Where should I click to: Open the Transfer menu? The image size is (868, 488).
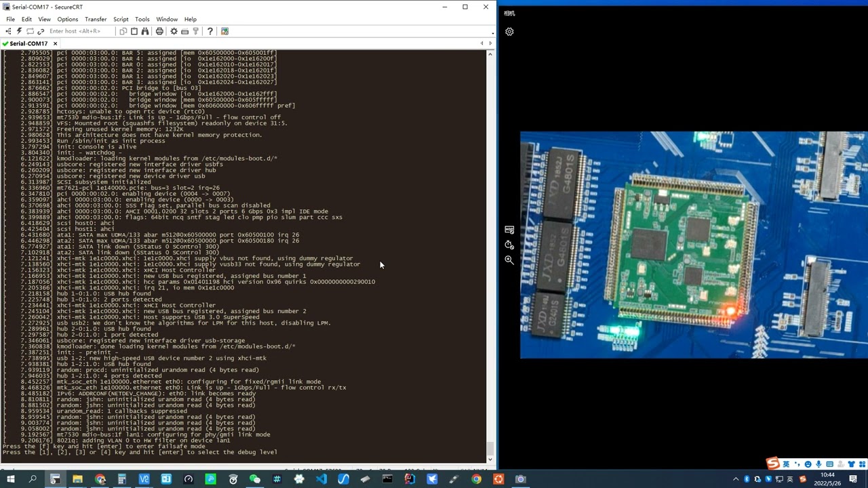tap(96, 19)
